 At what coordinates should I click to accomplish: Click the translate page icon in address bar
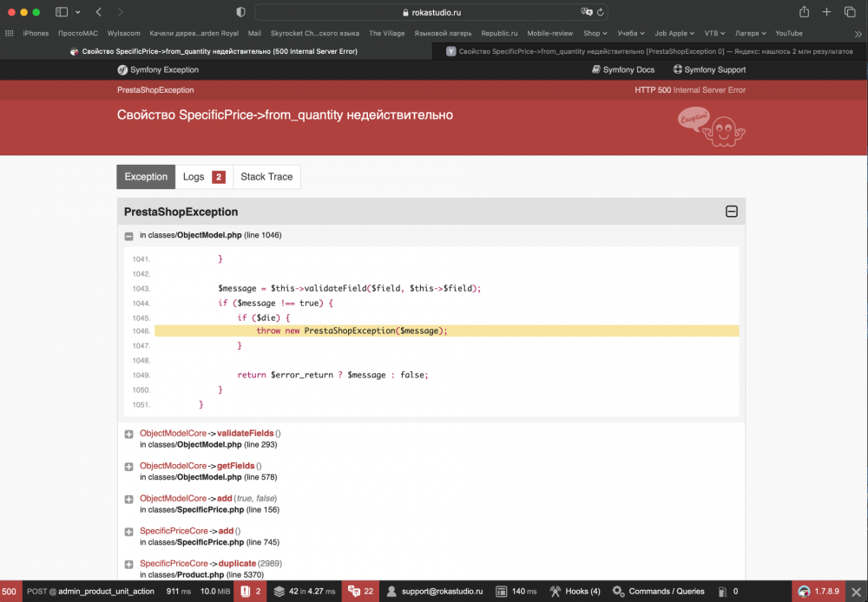tap(586, 11)
